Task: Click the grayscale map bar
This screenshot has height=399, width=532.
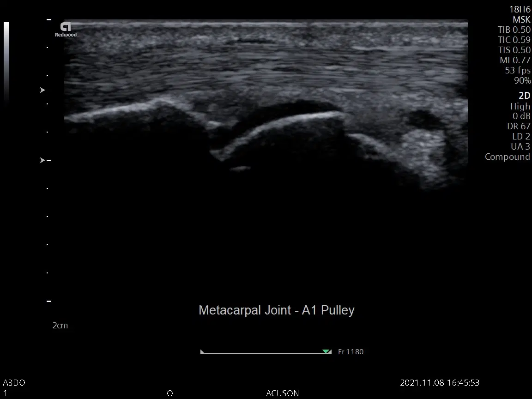Action: (6, 61)
